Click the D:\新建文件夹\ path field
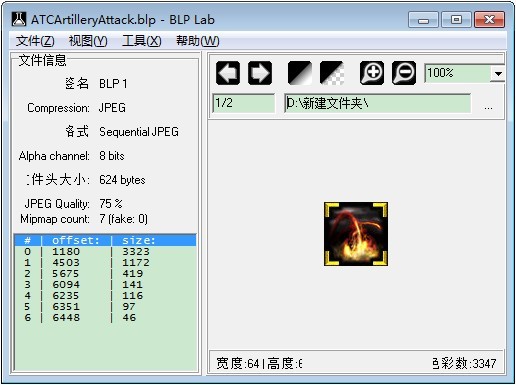Viewport: 516px width, 385px height. coord(378,103)
